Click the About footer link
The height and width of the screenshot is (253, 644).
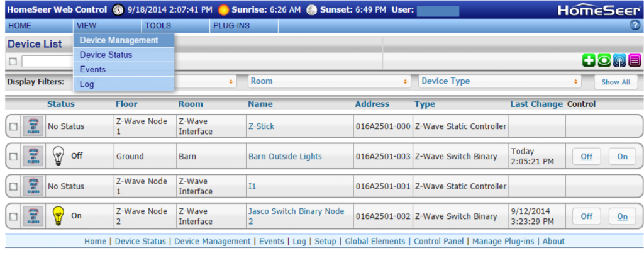coord(553,242)
